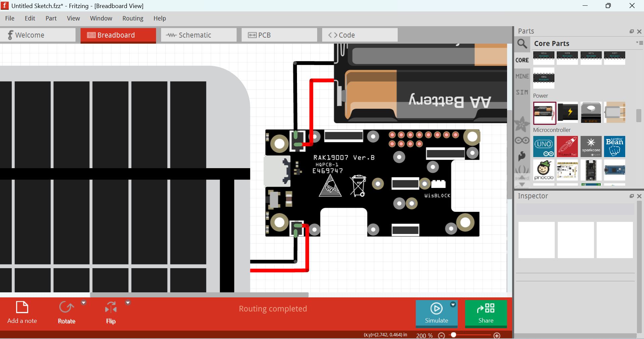644x339 pixels.
Task: Click Add a note button
Action: click(22, 313)
